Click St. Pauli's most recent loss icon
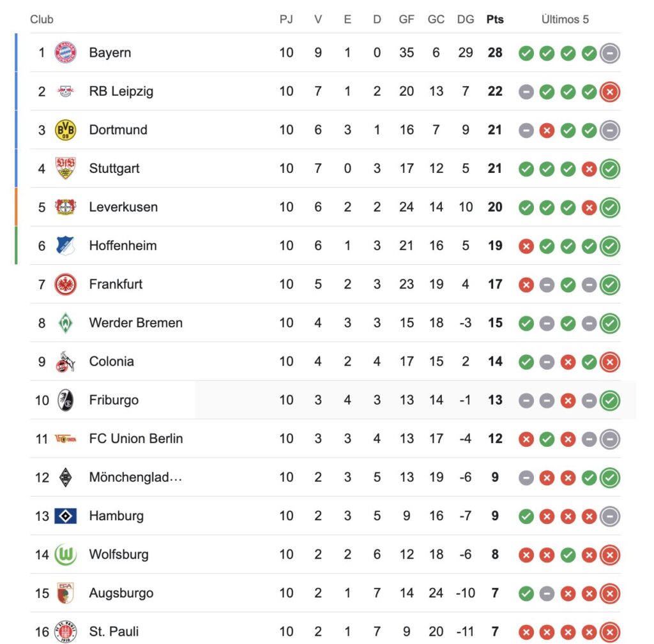This screenshot has width=654, height=644. 610,632
